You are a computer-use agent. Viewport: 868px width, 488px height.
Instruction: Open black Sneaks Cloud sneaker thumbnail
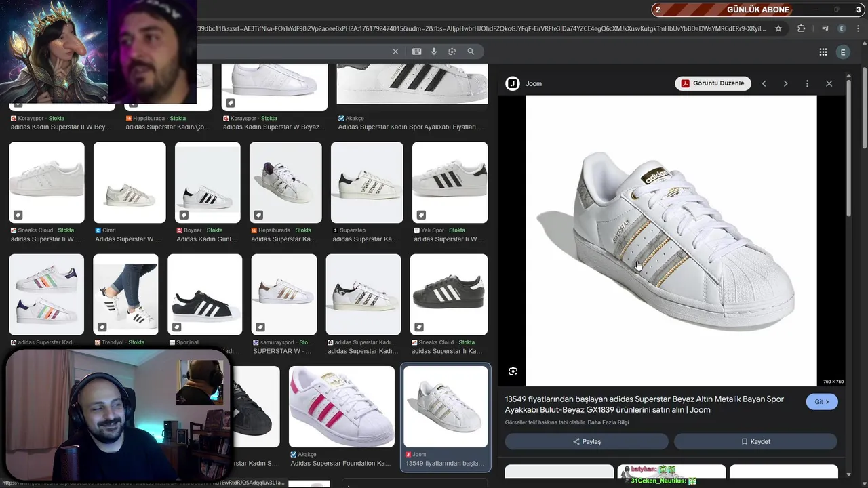(449, 294)
